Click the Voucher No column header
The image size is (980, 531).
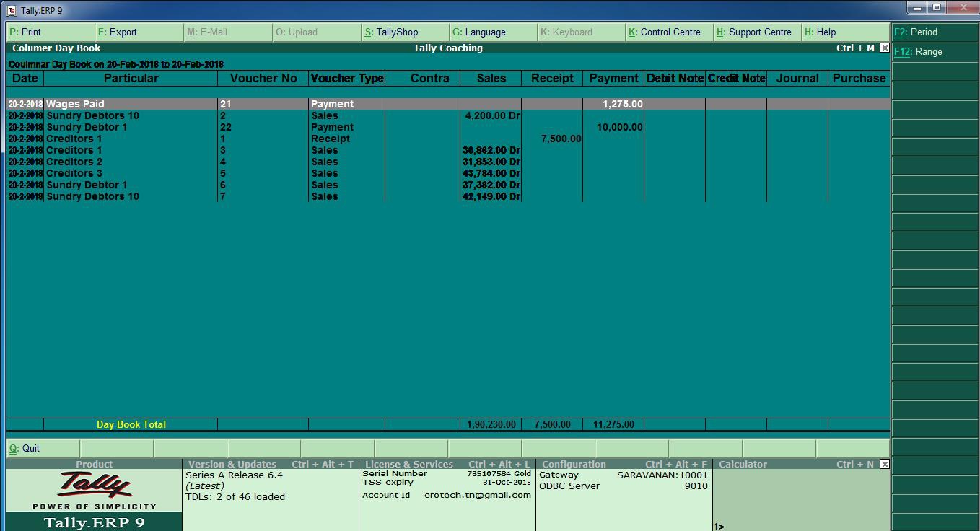(x=263, y=78)
